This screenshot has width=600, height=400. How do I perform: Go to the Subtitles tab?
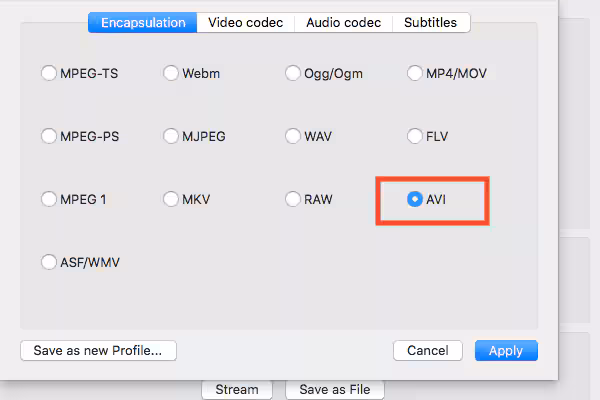(431, 22)
